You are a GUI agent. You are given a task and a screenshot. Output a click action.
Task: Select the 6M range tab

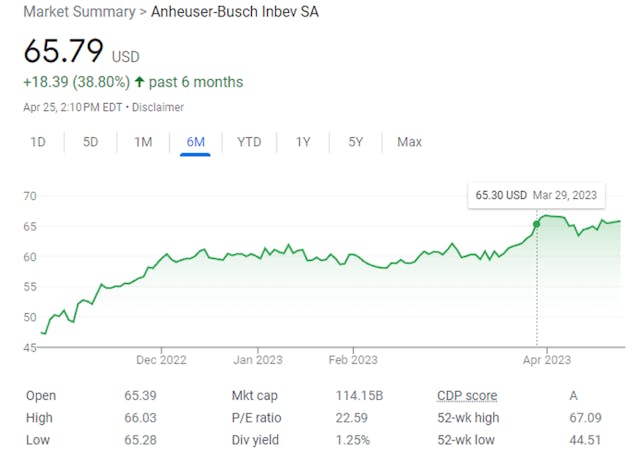coord(195,142)
